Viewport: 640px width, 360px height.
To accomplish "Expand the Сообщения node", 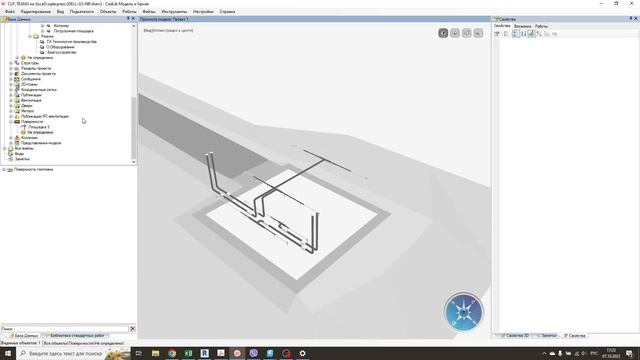I will (x=11, y=79).
